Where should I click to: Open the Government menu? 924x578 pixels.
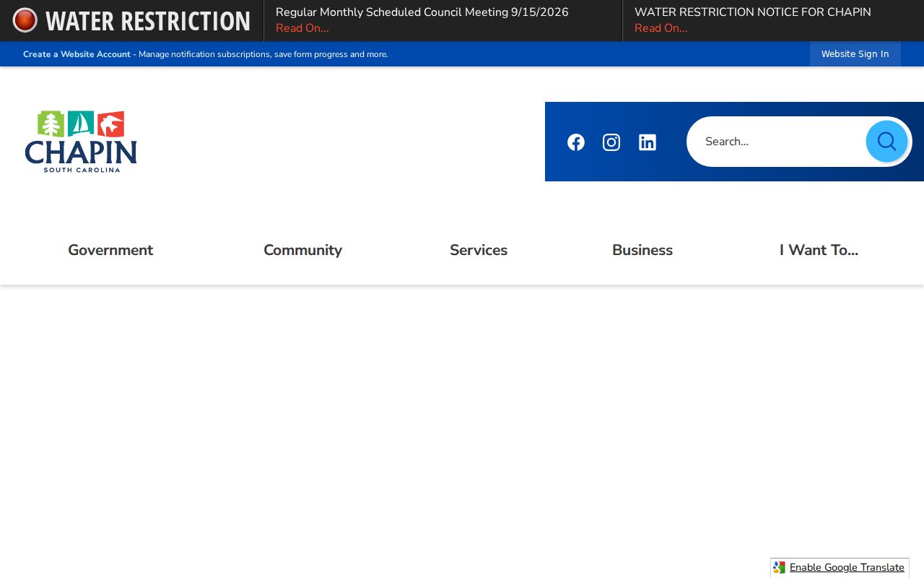[110, 250]
